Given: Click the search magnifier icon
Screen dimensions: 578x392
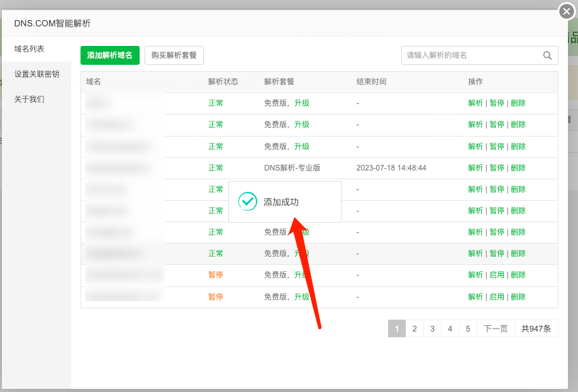Looking at the screenshot, I should click(x=547, y=55).
